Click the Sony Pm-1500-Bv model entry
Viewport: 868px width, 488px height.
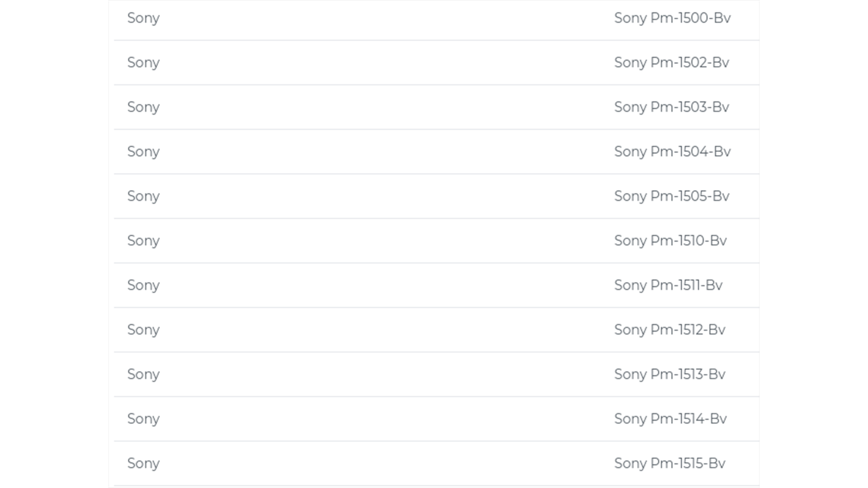pos(672,18)
